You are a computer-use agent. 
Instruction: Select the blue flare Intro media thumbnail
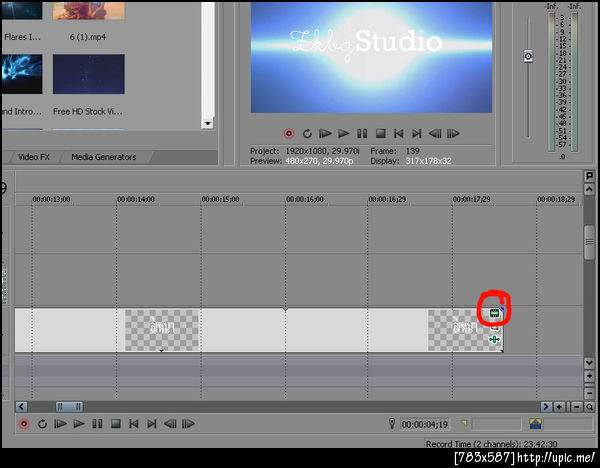22,74
